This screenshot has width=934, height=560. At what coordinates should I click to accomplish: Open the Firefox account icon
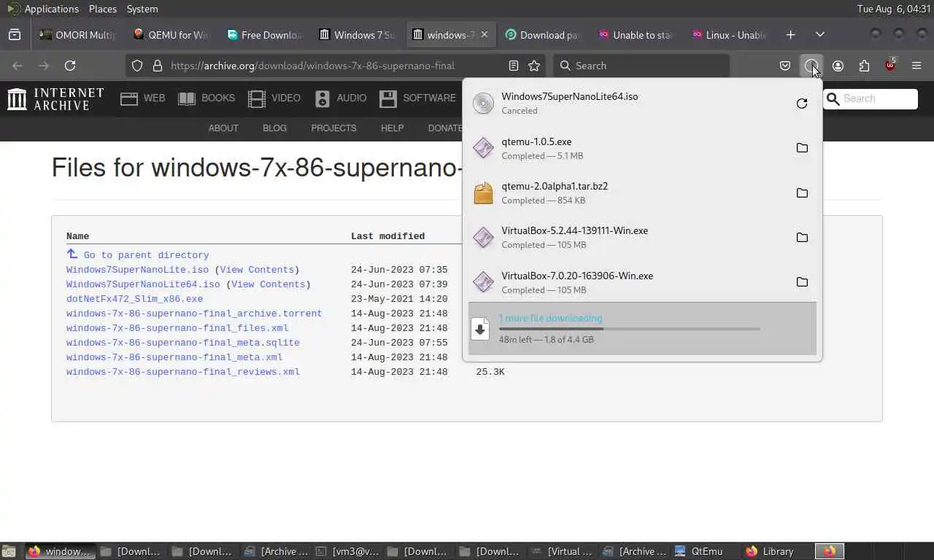tap(838, 66)
